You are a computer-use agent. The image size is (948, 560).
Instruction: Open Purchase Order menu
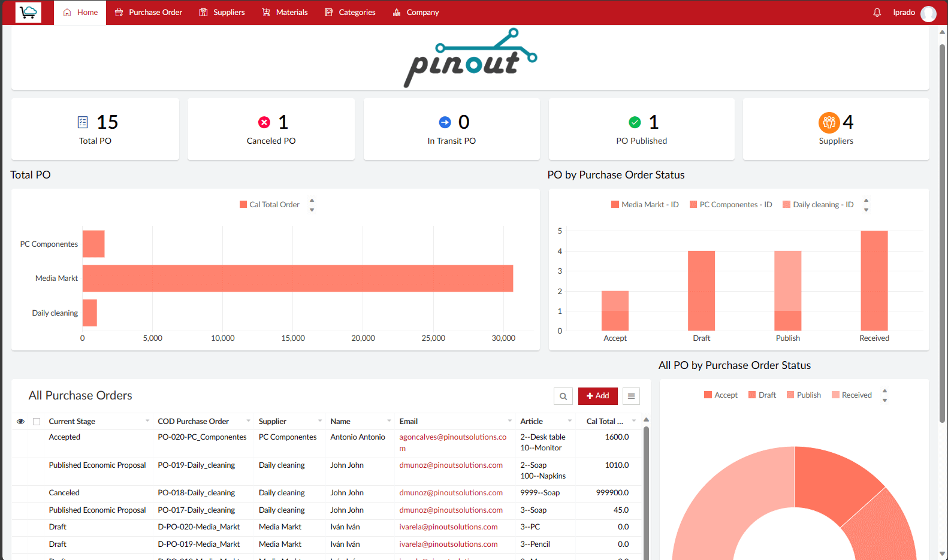149,13
